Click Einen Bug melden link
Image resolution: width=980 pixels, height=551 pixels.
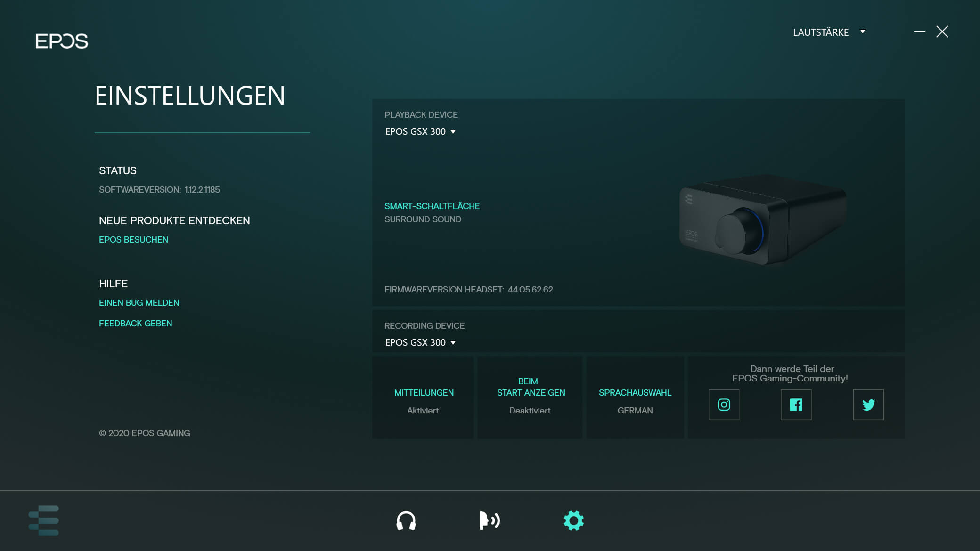[x=139, y=303]
